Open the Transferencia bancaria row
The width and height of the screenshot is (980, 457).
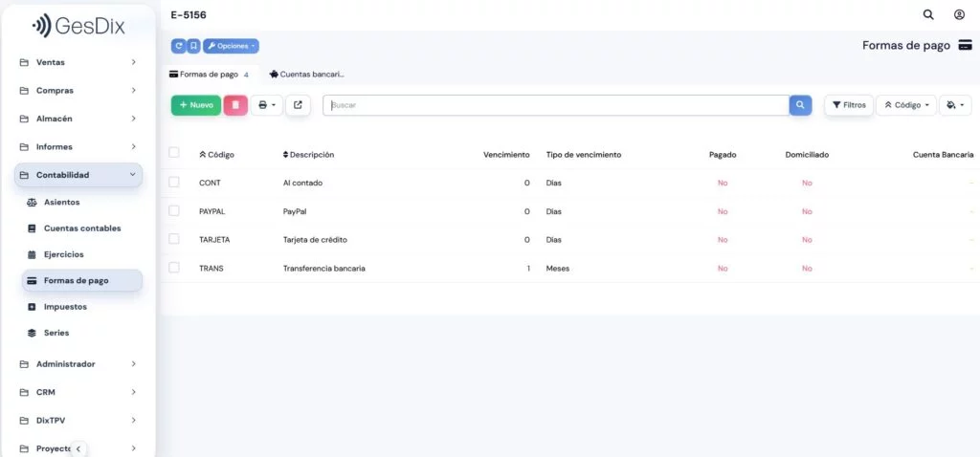[570, 269]
